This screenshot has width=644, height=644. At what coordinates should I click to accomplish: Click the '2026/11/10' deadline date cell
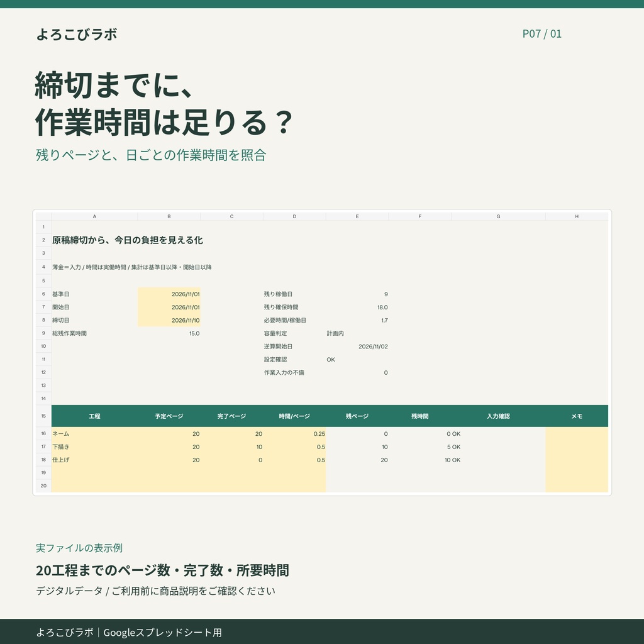pyautogui.click(x=169, y=320)
